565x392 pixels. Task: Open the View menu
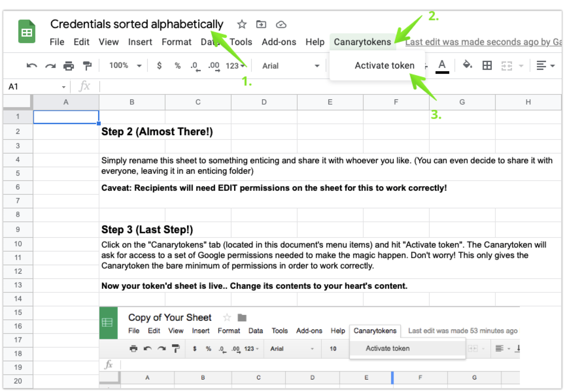(109, 42)
